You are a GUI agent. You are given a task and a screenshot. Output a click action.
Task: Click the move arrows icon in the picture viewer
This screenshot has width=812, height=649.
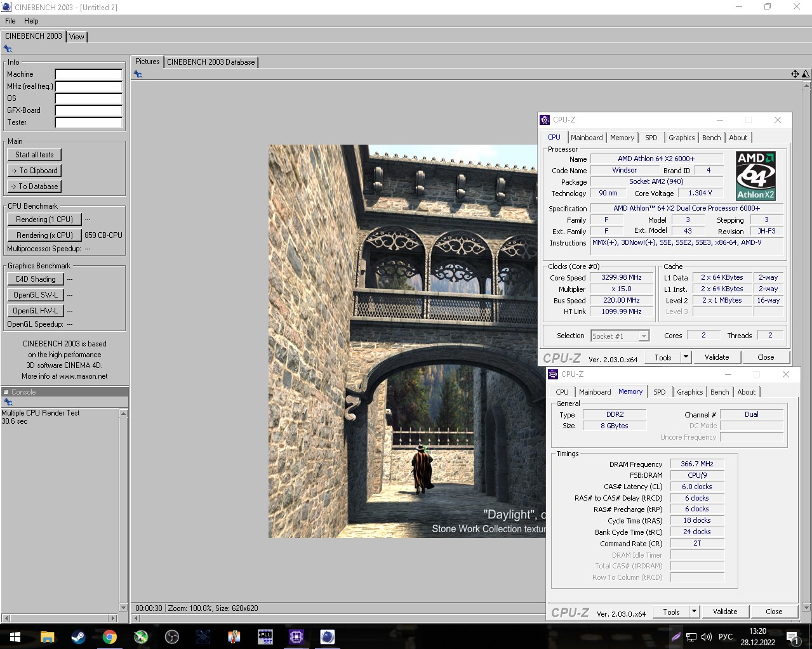pyautogui.click(x=795, y=74)
